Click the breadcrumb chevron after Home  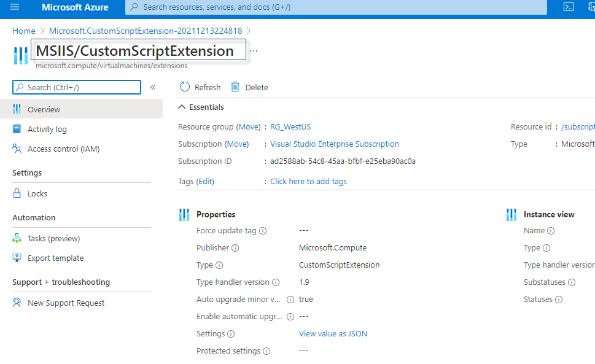(42, 31)
